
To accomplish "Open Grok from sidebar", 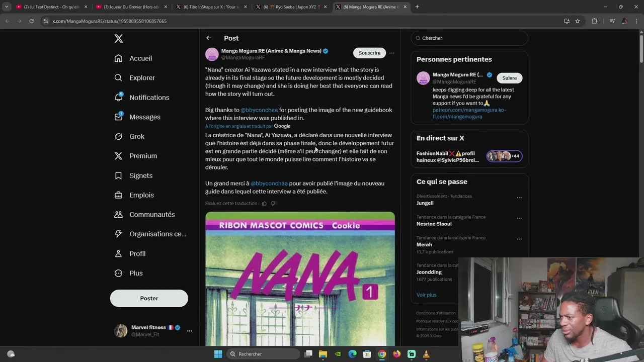I will (129, 136).
